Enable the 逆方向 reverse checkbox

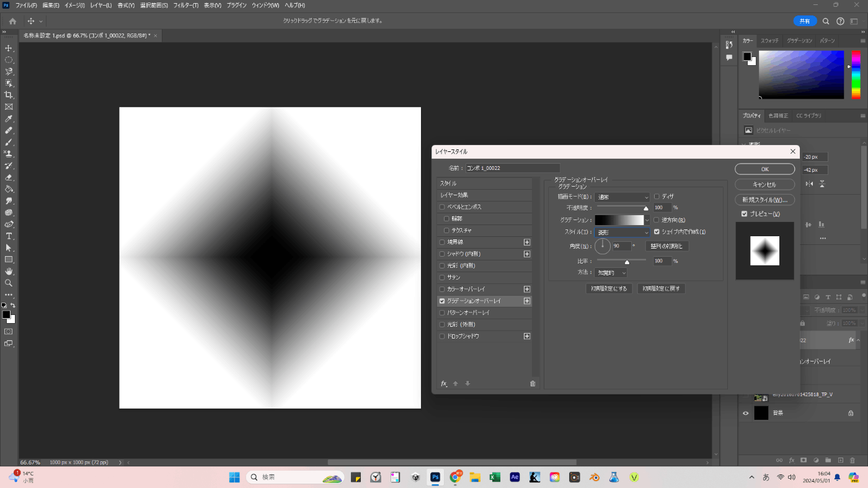coord(657,220)
